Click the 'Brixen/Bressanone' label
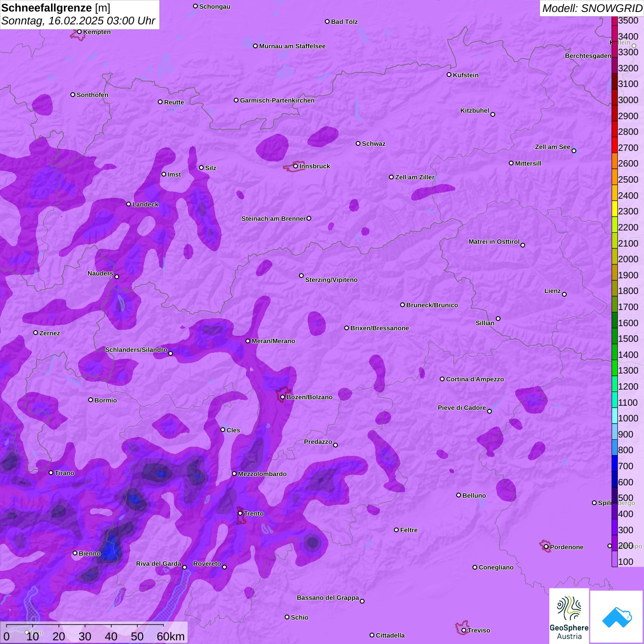The image size is (644, 644). [380, 328]
